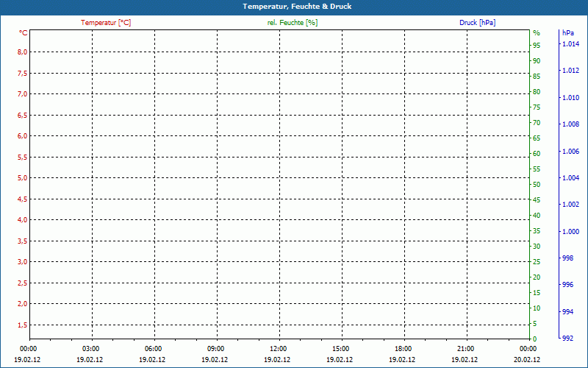The image size is (588, 368).
Task: Click the blue hPa unit label
Action: [x=568, y=33]
